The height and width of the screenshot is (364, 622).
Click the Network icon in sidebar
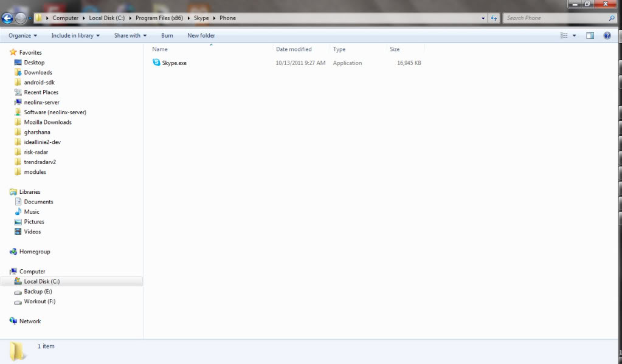coord(13,321)
